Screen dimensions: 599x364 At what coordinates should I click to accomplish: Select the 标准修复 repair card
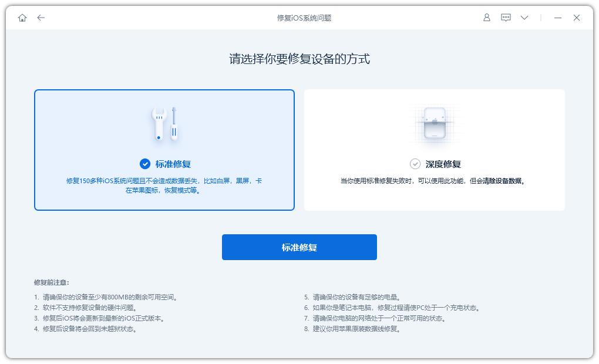[165, 150]
